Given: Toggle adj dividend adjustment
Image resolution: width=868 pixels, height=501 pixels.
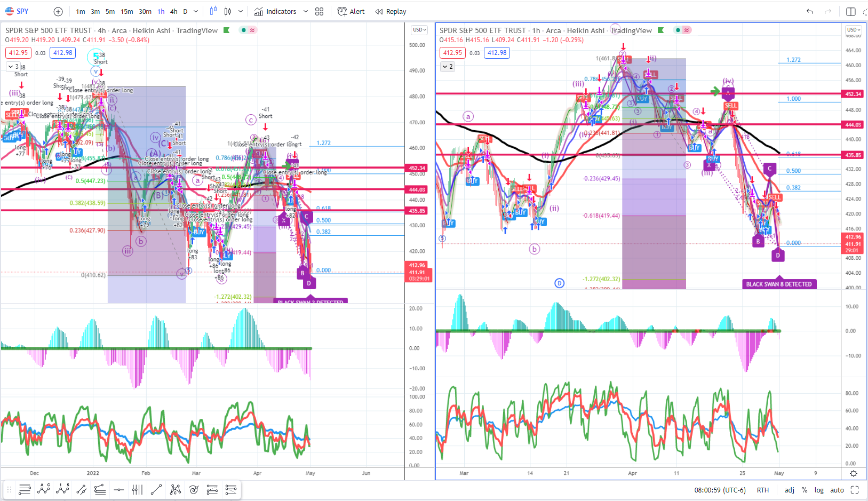Looking at the screenshot, I should click(789, 490).
